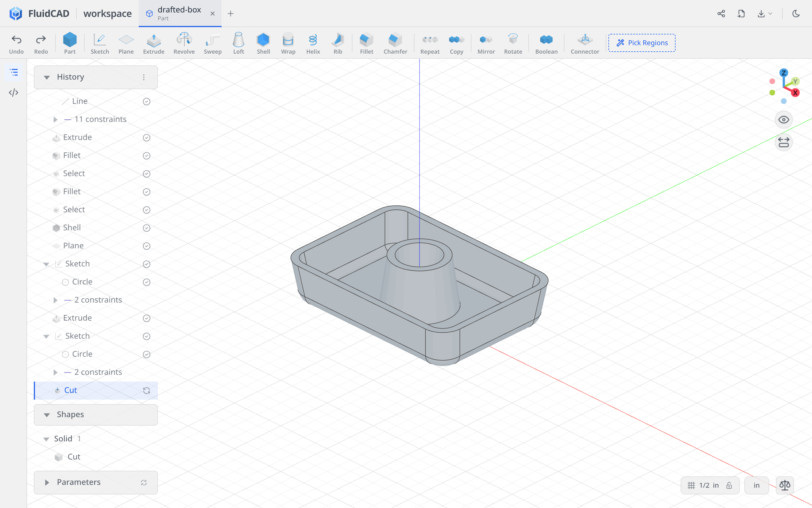The image size is (812, 508).
Task: Toggle view visibility eye button
Action: point(784,120)
